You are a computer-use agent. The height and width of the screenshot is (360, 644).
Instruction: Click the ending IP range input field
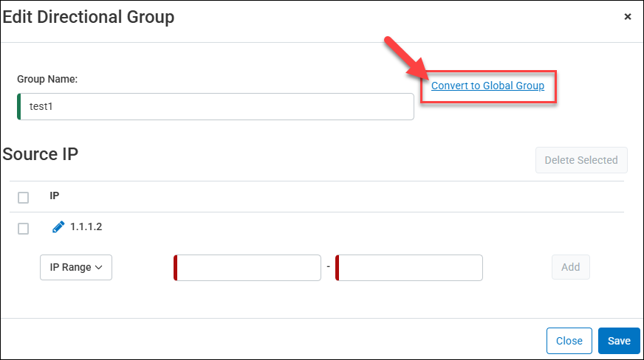410,268
